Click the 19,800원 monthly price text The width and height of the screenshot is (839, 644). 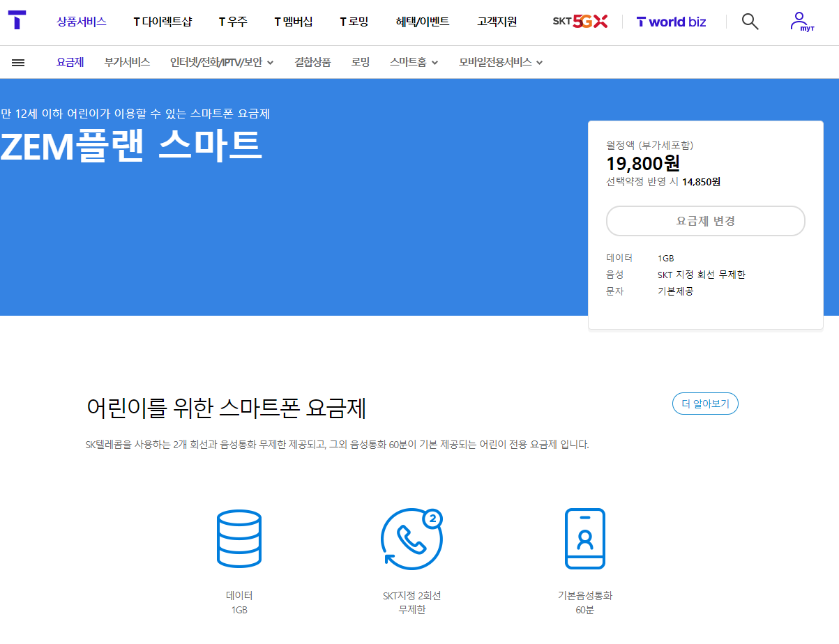tap(643, 164)
